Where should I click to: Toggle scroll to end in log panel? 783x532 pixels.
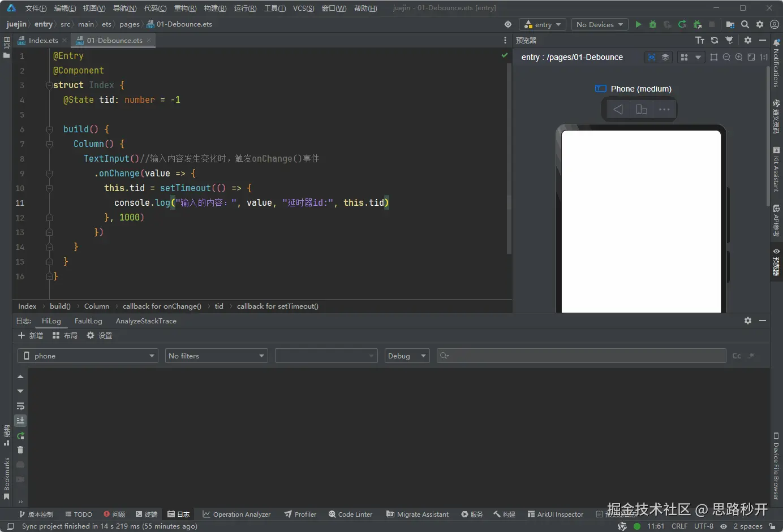click(x=20, y=421)
